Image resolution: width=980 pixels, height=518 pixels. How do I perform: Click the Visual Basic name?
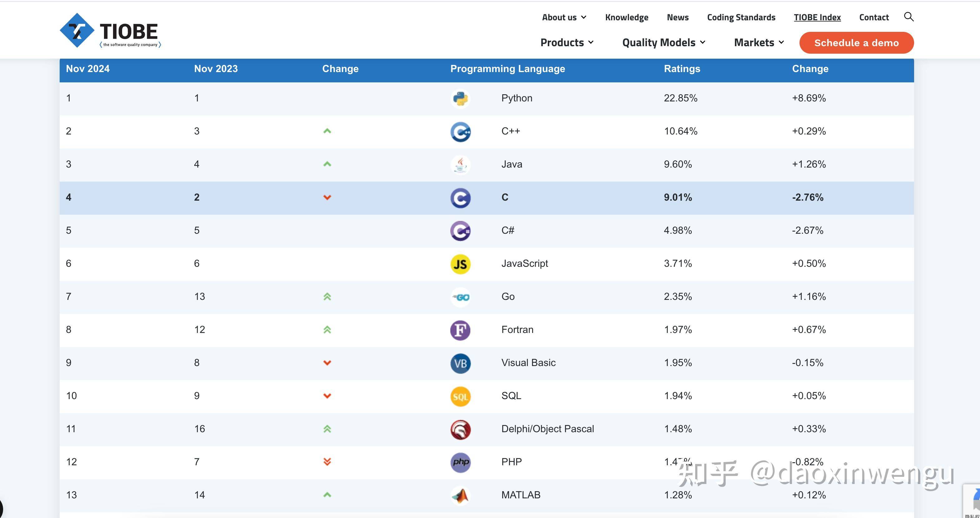528,363
